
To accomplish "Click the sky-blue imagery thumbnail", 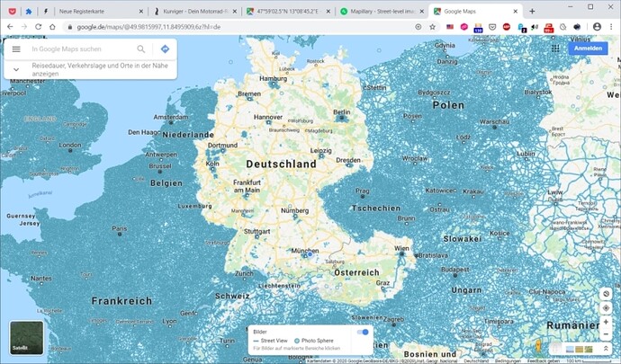I will click(x=570, y=349).
